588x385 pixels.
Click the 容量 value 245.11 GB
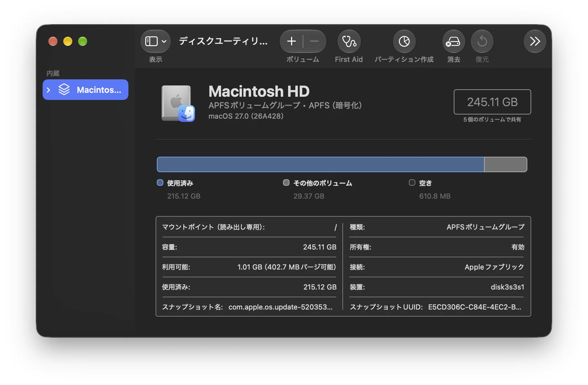pos(319,247)
